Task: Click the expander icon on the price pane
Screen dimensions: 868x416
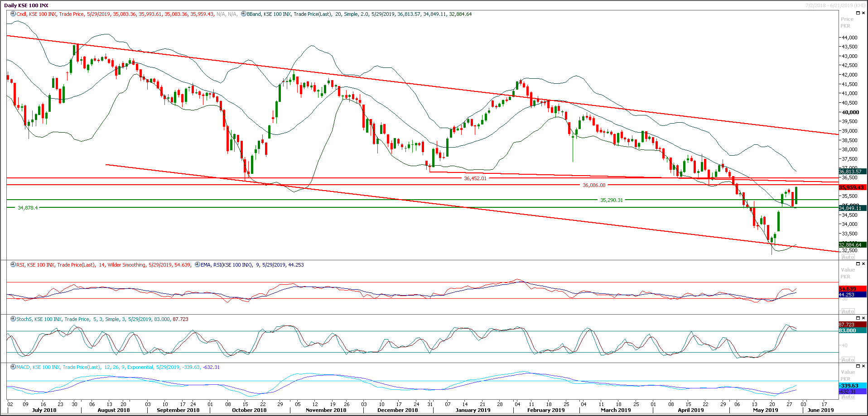Action: point(858,13)
